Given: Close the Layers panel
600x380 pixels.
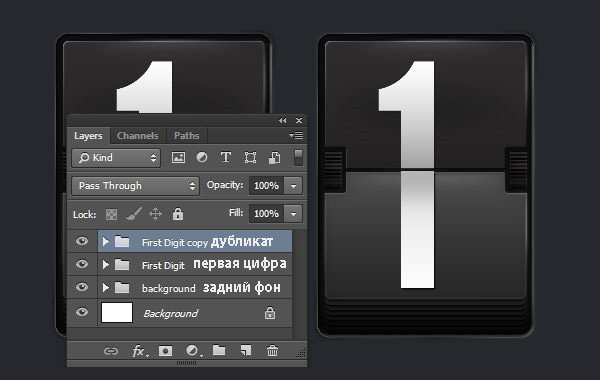Looking at the screenshot, I should pos(299,121).
